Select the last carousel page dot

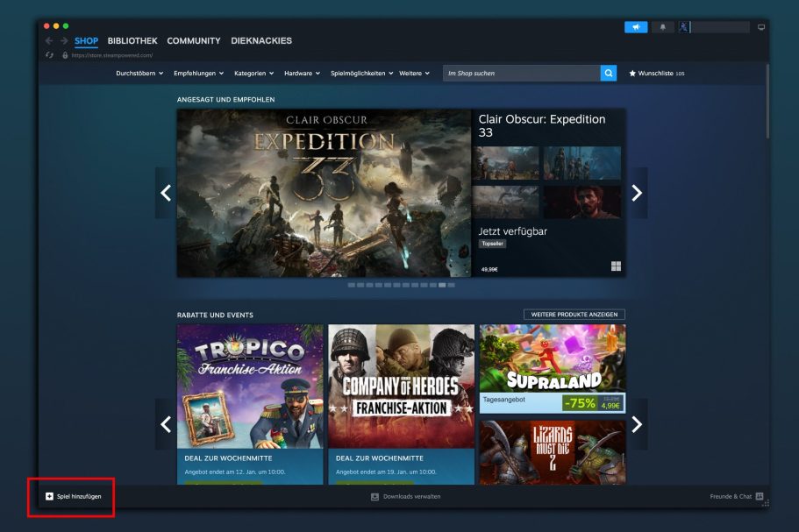click(x=451, y=285)
